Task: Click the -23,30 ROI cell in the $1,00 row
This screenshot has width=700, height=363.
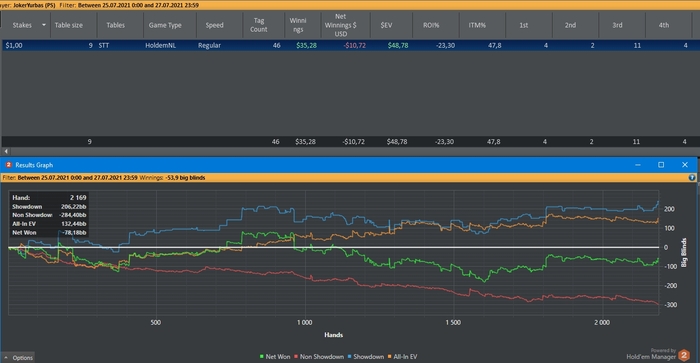Action: [445, 45]
